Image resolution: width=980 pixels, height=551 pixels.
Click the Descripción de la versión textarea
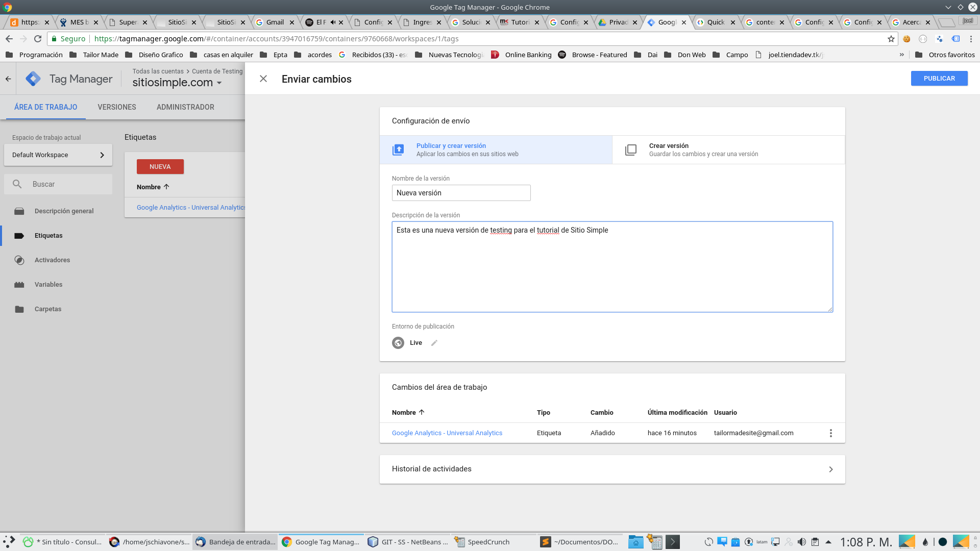tap(612, 267)
